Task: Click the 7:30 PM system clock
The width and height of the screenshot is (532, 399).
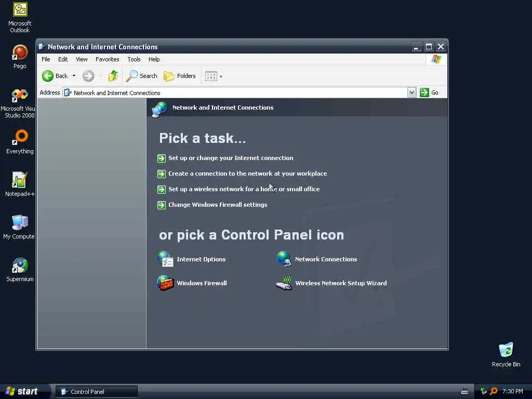Action: pos(513,392)
